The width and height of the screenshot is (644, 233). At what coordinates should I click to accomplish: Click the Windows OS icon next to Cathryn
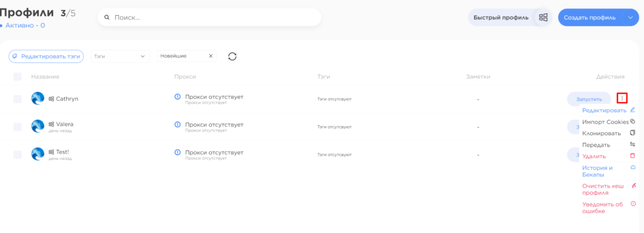(52, 99)
